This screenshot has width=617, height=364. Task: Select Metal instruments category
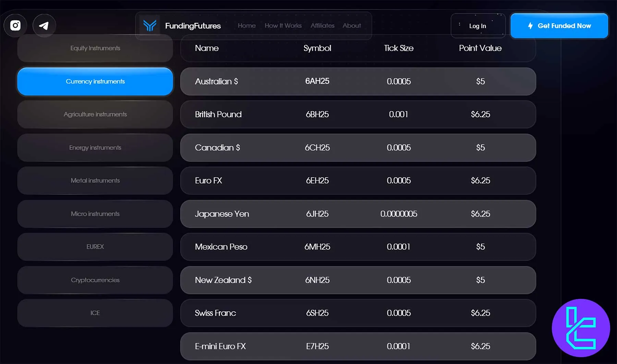95,181
